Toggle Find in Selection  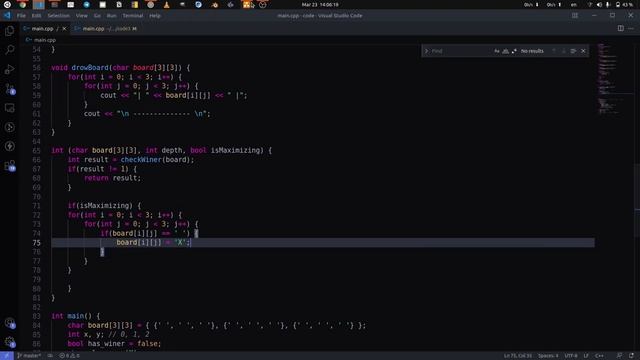[x=573, y=51]
